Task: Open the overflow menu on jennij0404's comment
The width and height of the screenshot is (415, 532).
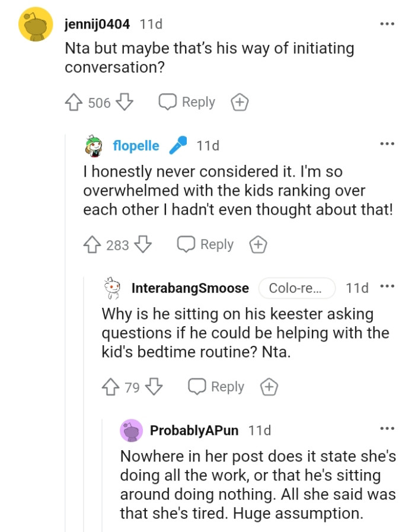Action: tap(387, 23)
